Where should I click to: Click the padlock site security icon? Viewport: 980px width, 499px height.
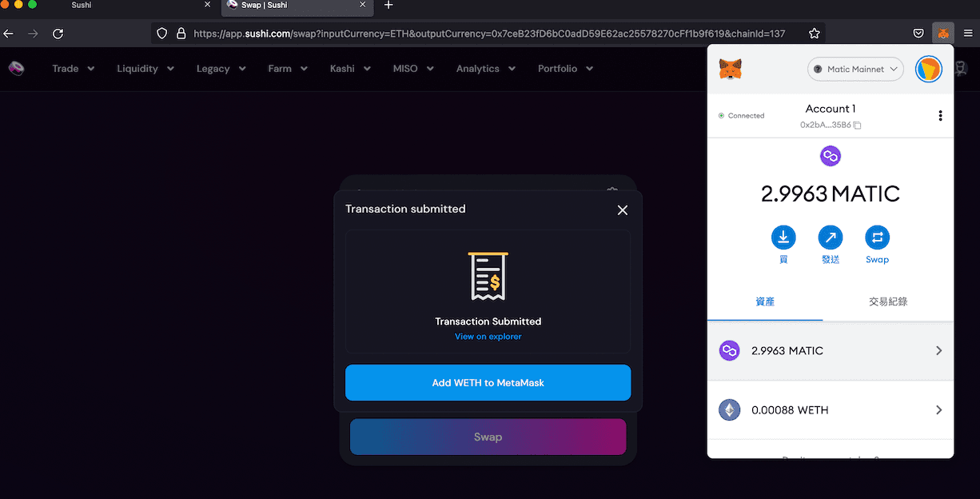point(181,34)
